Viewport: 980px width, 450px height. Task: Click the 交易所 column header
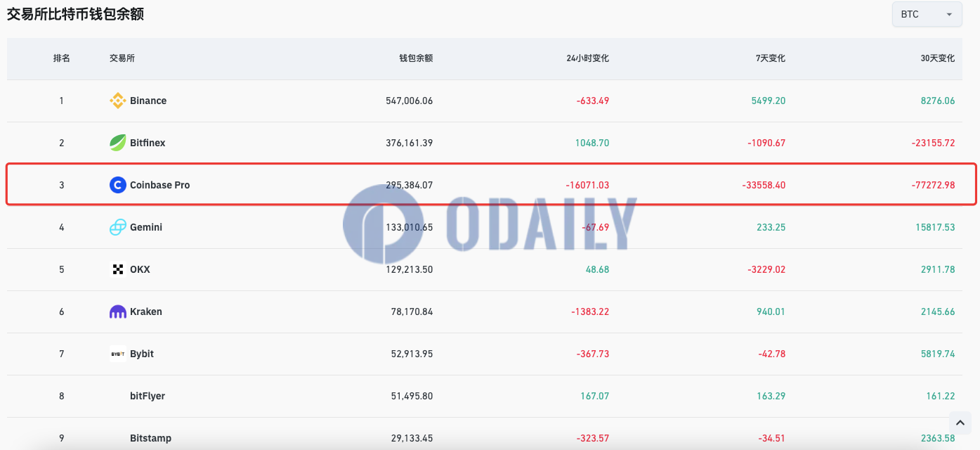coord(122,58)
